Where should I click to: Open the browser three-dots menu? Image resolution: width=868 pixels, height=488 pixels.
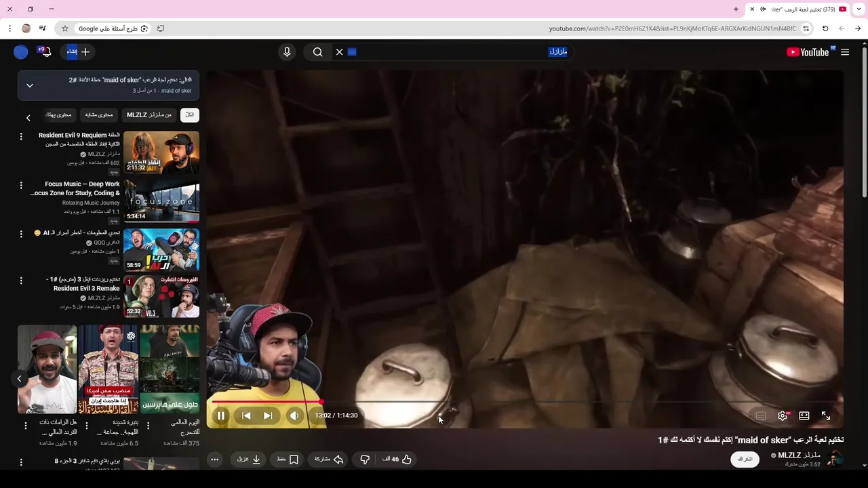[x=9, y=28]
